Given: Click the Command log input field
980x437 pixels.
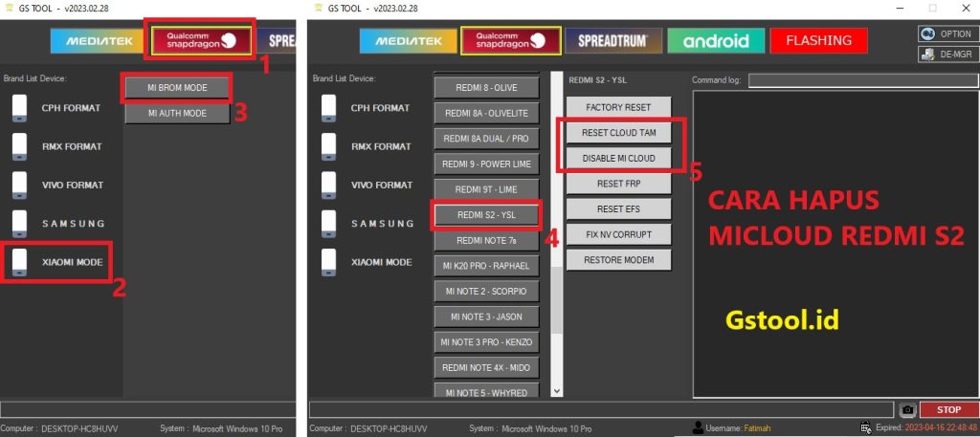Looking at the screenshot, I should click(863, 80).
